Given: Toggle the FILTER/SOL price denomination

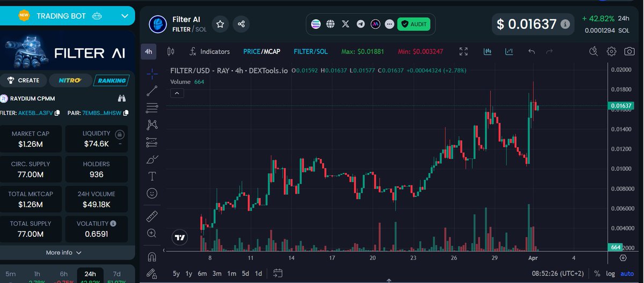Looking at the screenshot, I should click(311, 51).
